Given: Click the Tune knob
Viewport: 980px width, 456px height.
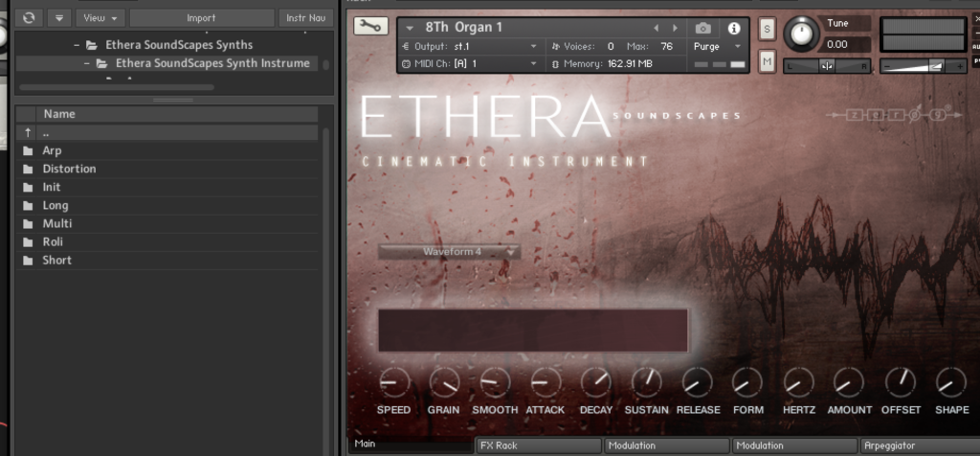Looking at the screenshot, I should [x=801, y=34].
